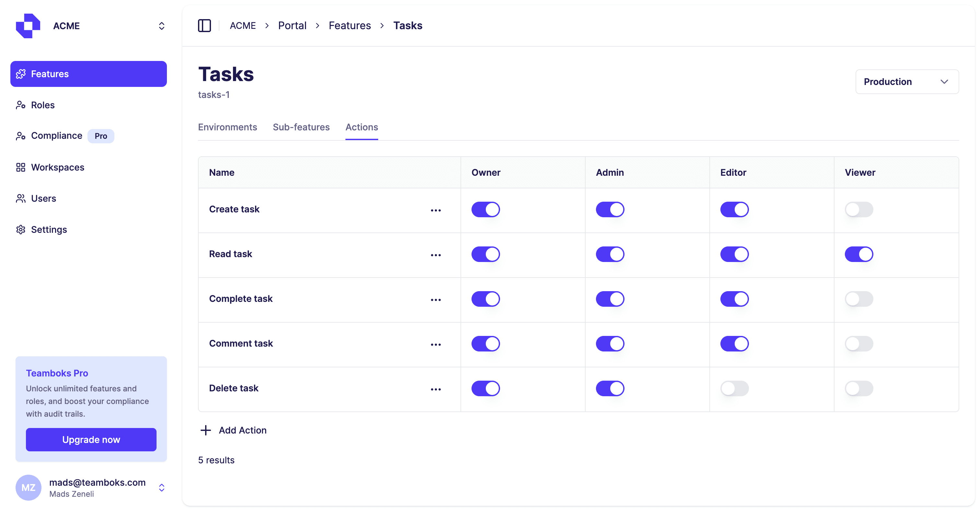Screen dimensions: 980x511
Task: Click the Upgrade now button
Action: pos(91,439)
